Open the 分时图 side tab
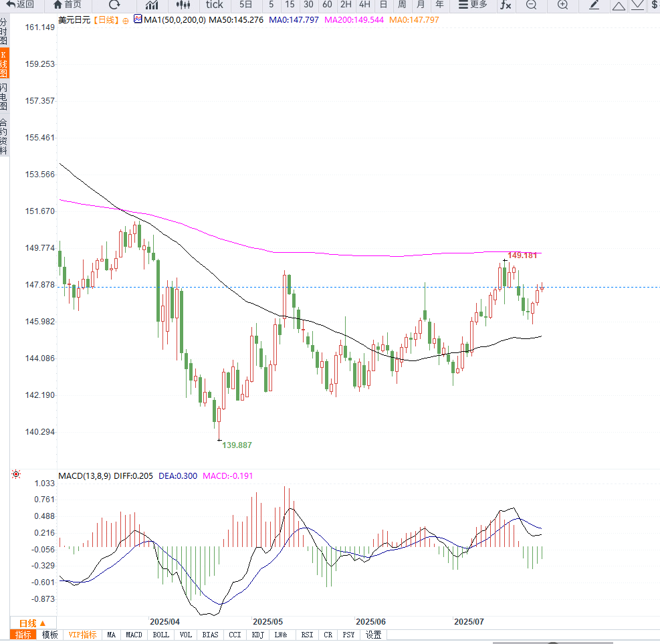 click(x=4, y=31)
